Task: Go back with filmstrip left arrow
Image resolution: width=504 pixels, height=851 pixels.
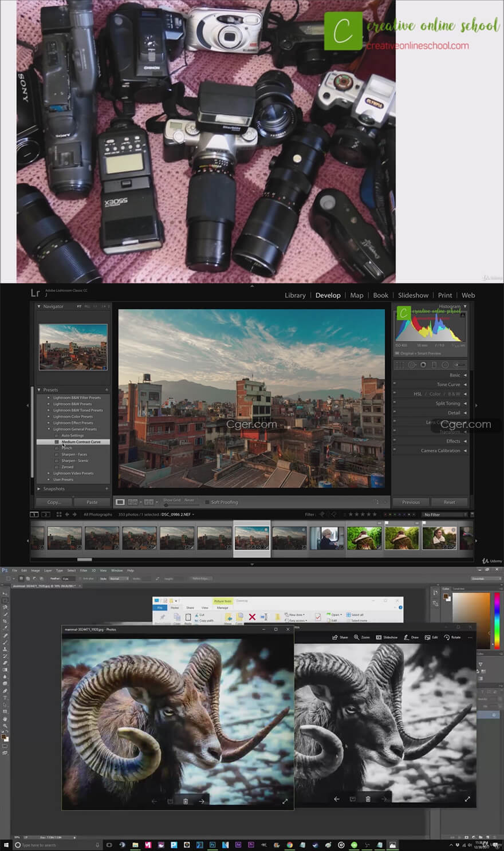Action: (x=67, y=514)
